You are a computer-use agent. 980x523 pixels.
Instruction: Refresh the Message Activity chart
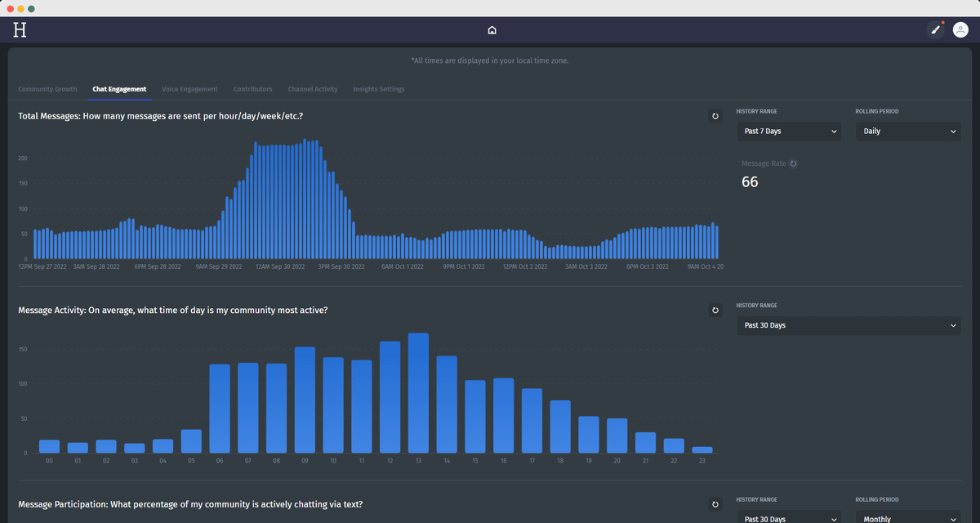point(715,311)
